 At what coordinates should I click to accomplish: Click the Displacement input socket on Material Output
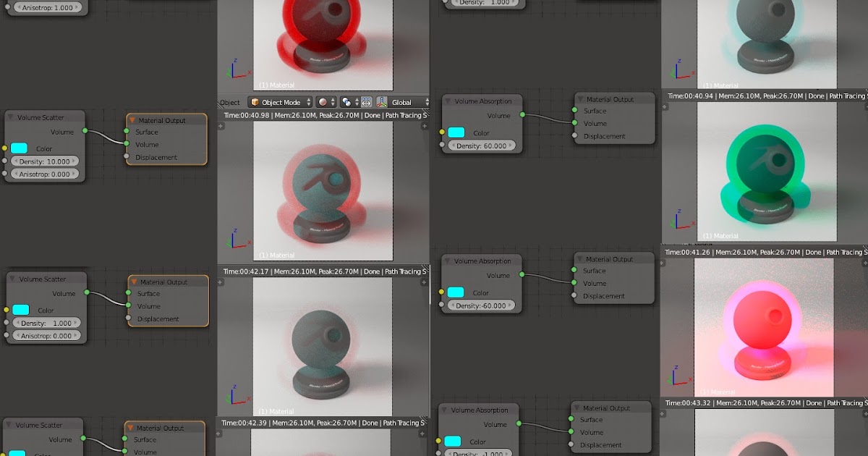[x=127, y=156]
